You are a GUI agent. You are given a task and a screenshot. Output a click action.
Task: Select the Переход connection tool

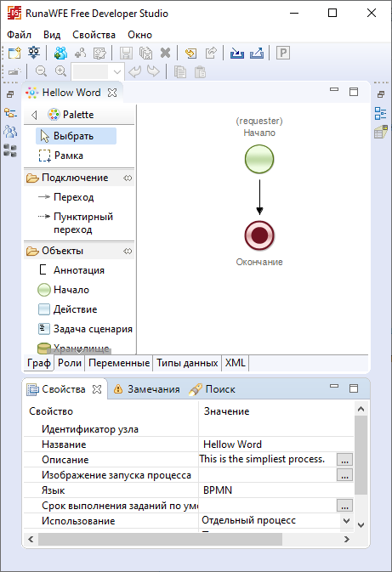coord(65,197)
